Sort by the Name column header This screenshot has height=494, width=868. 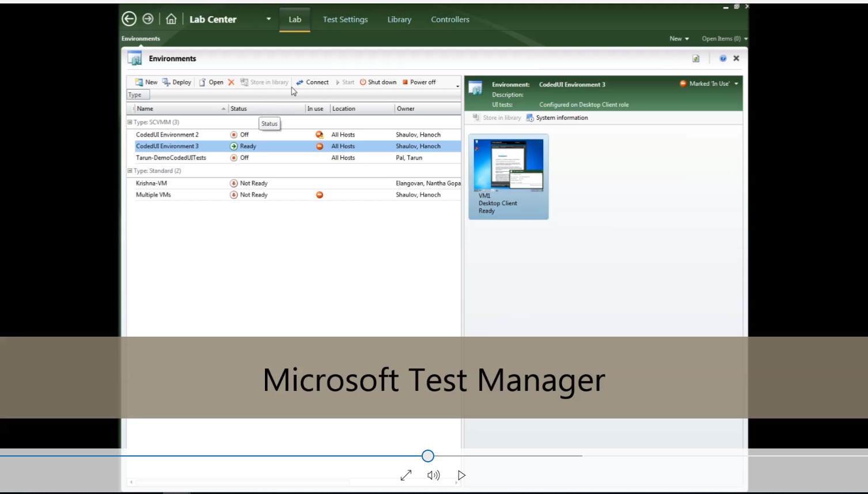click(x=181, y=108)
